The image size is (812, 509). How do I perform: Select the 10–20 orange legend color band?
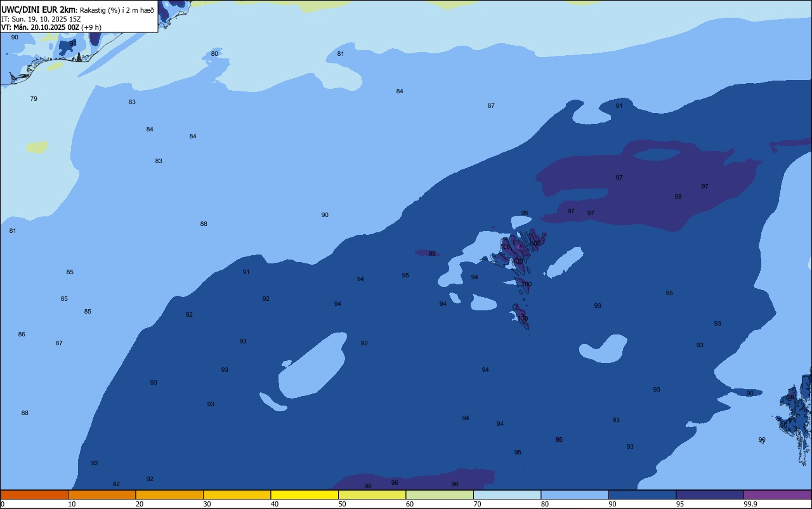[x=101, y=494]
